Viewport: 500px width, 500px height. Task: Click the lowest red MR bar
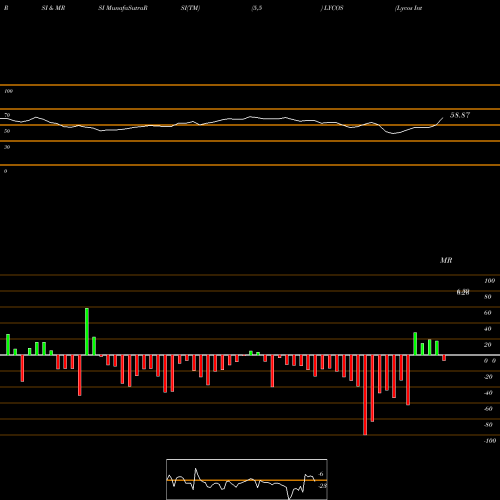click(x=365, y=395)
